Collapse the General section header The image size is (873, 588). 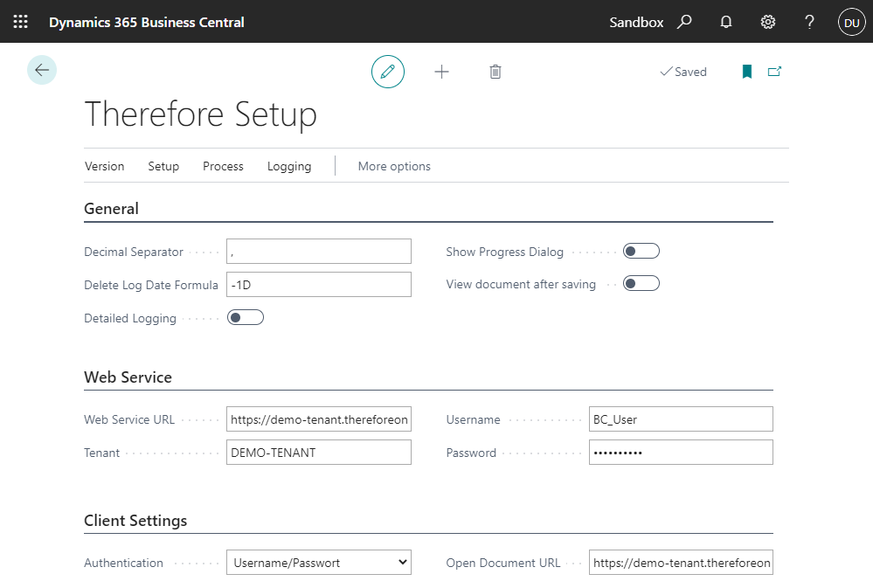click(x=111, y=209)
